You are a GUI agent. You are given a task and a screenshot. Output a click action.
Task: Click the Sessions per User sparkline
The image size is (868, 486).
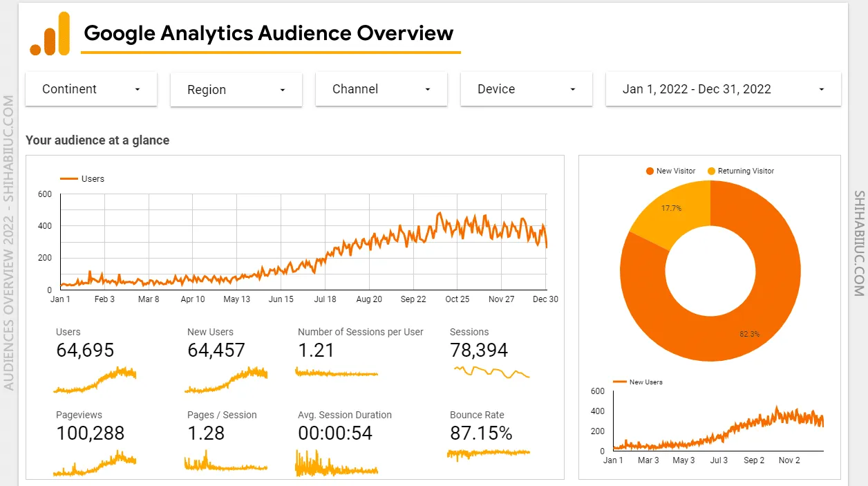coord(337,373)
